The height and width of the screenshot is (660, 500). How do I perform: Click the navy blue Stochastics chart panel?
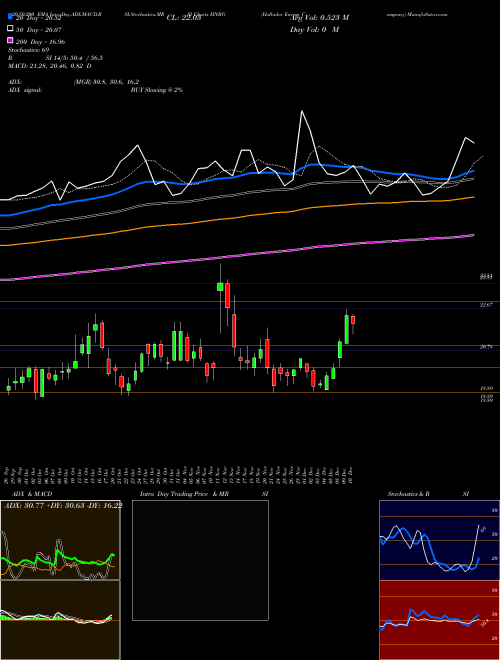click(x=439, y=540)
